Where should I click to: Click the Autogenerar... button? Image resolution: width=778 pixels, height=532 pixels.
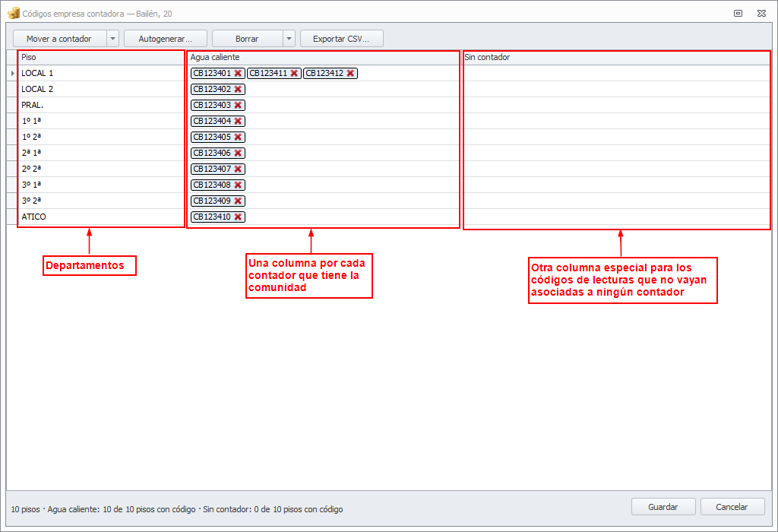coord(165,39)
